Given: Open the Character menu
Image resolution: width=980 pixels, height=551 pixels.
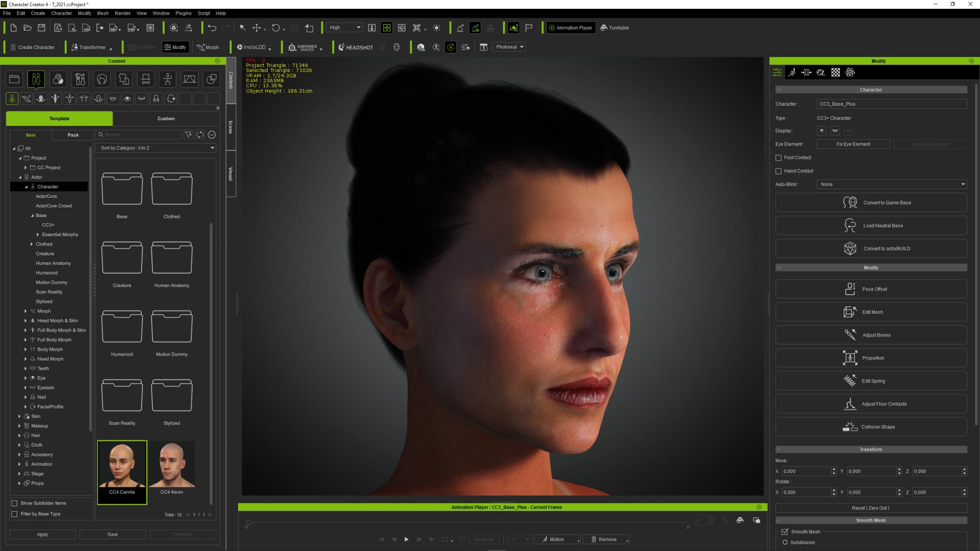Looking at the screenshot, I should tap(61, 13).
